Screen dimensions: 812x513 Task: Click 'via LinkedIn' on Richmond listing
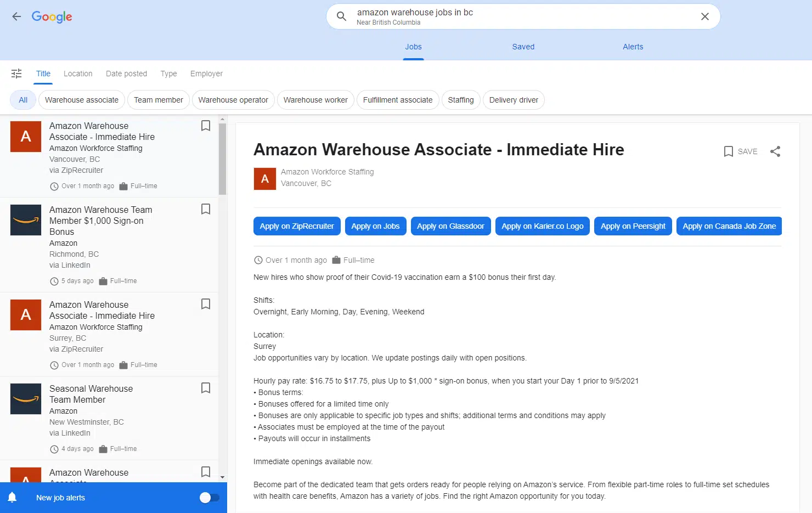(70, 265)
